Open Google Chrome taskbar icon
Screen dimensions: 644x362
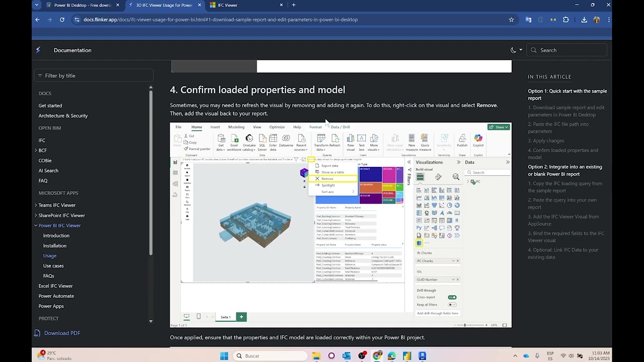(376, 356)
